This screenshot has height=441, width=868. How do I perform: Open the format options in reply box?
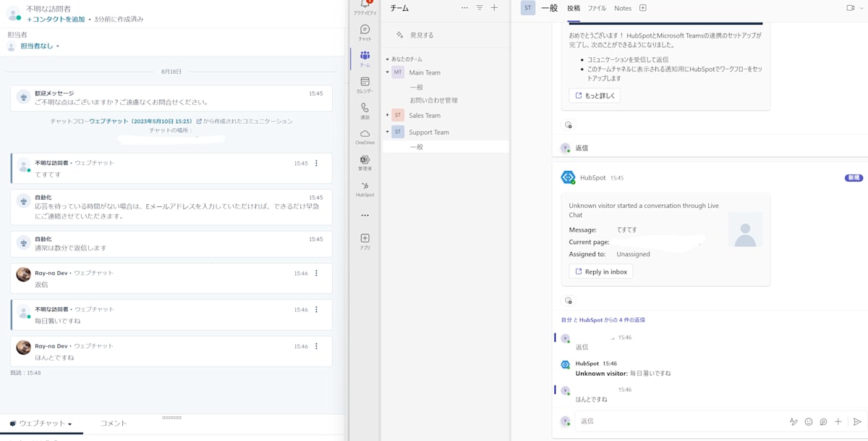[793, 421]
